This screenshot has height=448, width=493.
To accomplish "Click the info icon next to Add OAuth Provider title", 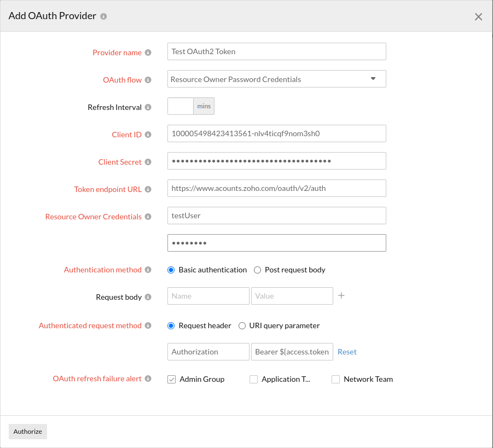I will (102, 16).
